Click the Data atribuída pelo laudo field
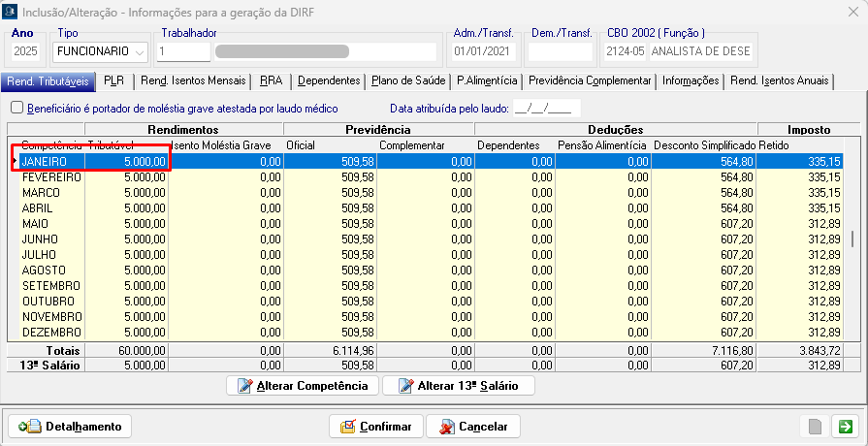 coord(547,109)
